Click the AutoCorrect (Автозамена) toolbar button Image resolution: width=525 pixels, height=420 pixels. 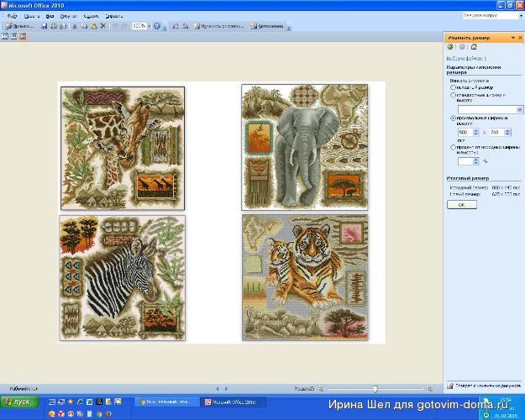tap(267, 26)
